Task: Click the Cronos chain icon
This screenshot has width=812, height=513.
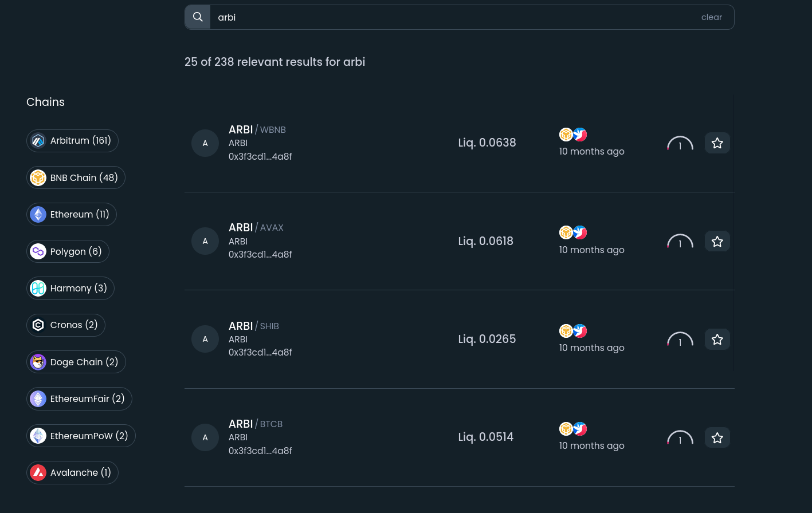Action: point(38,325)
